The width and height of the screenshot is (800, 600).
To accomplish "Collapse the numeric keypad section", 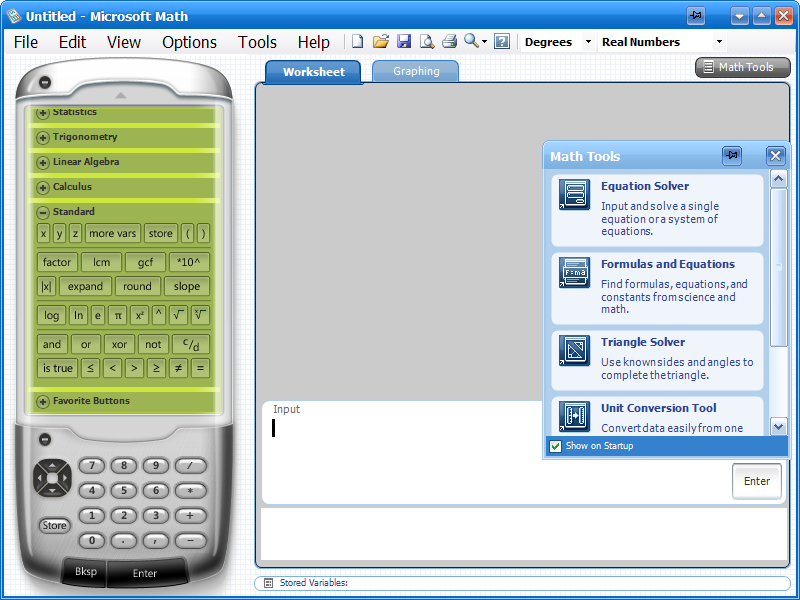I will point(45,439).
